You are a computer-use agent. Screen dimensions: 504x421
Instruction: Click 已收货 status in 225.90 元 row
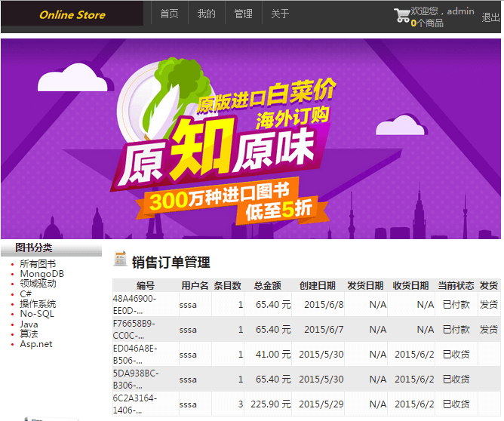(x=456, y=404)
